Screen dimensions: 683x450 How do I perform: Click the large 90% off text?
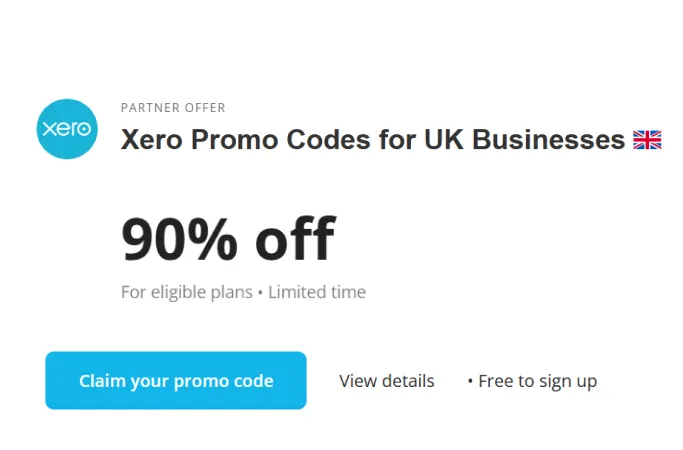coord(228,240)
